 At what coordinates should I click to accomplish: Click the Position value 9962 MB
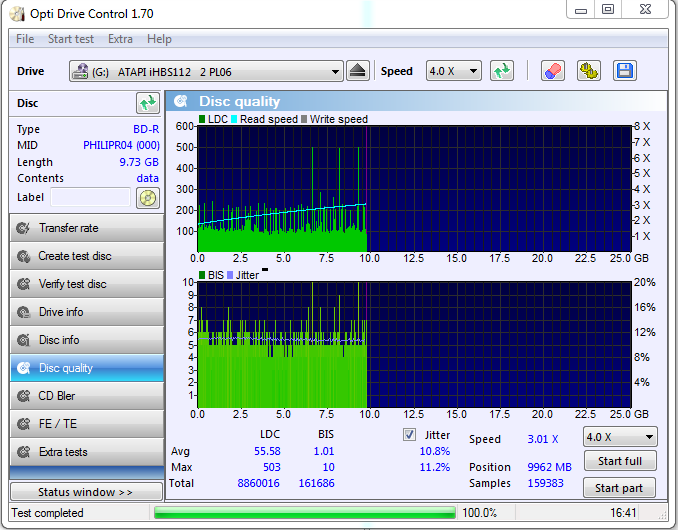point(550,467)
